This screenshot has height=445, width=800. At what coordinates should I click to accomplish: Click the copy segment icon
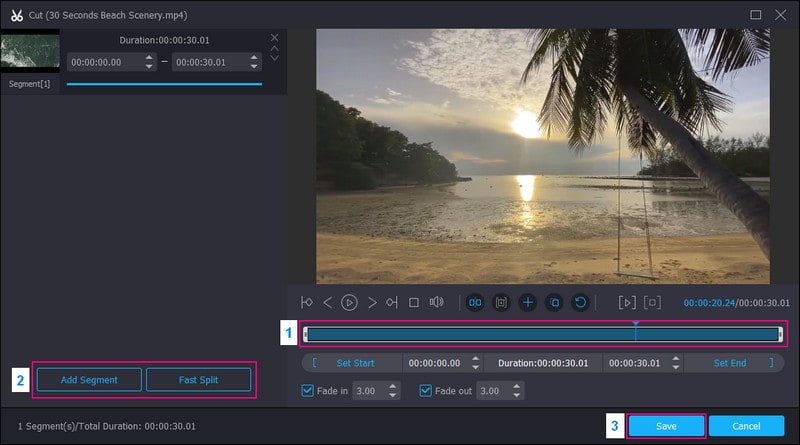(x=553, y=302)
